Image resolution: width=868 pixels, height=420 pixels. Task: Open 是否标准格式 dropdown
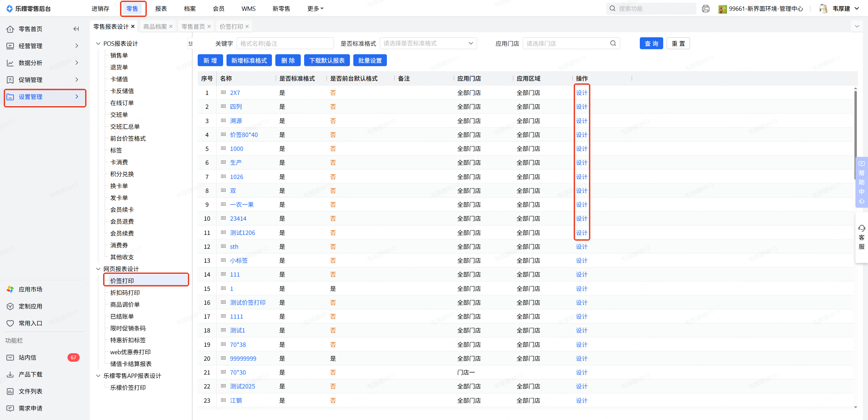pyautogui.click(x=428, y=43)
